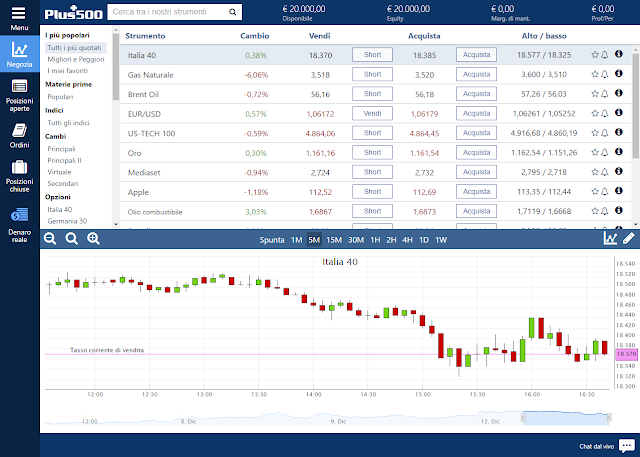
Task: Click left handle of chart range slider
Action: (523, 417)
